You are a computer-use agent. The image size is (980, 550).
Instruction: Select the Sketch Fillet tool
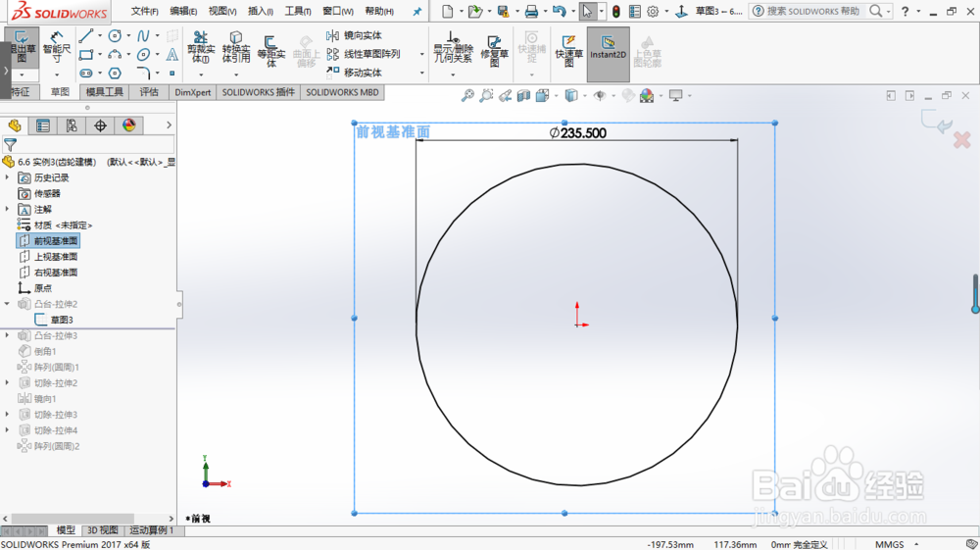tap(144, 74)
